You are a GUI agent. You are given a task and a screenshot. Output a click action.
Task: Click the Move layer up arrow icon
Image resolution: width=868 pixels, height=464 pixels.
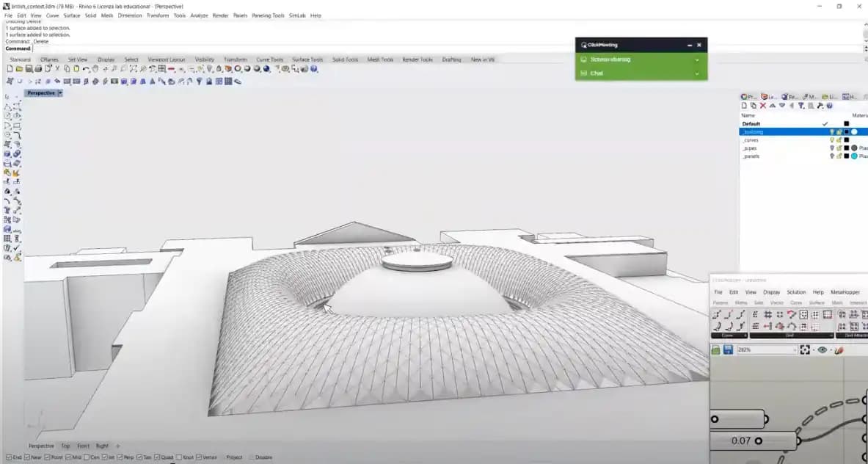point(772,105)
